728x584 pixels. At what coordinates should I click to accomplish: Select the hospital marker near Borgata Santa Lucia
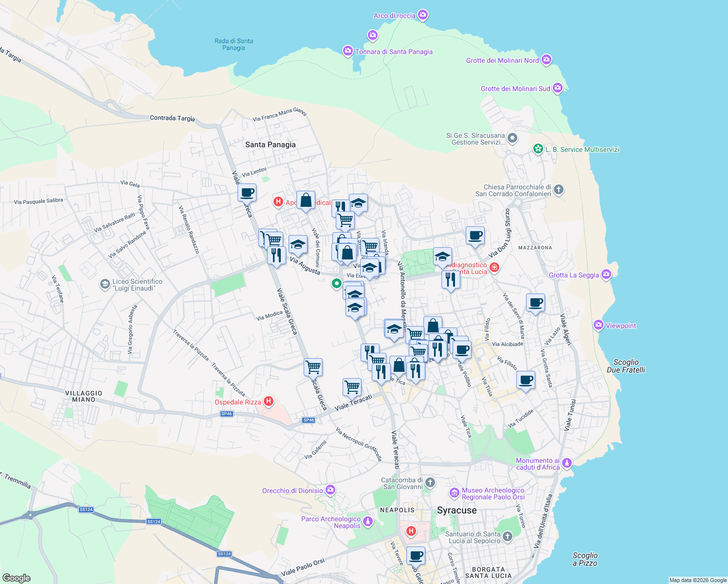tap(412, 530)
